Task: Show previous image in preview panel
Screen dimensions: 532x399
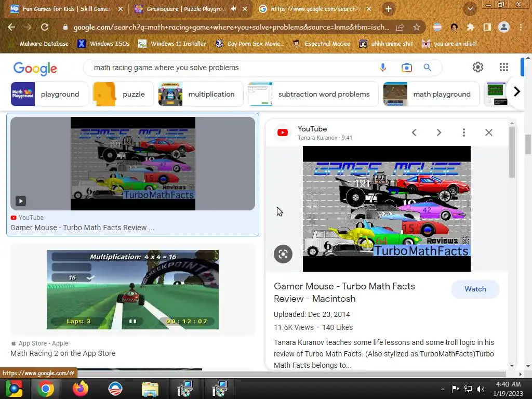Action: 414,132
